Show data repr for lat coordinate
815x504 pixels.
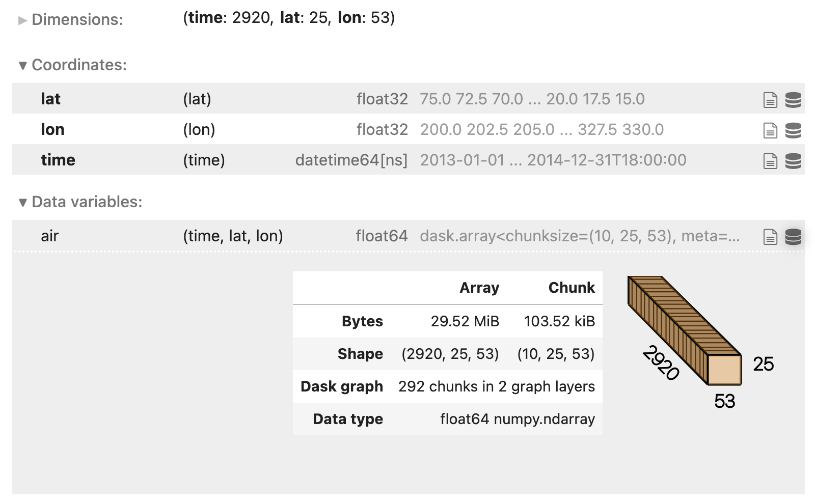point(793,100)
